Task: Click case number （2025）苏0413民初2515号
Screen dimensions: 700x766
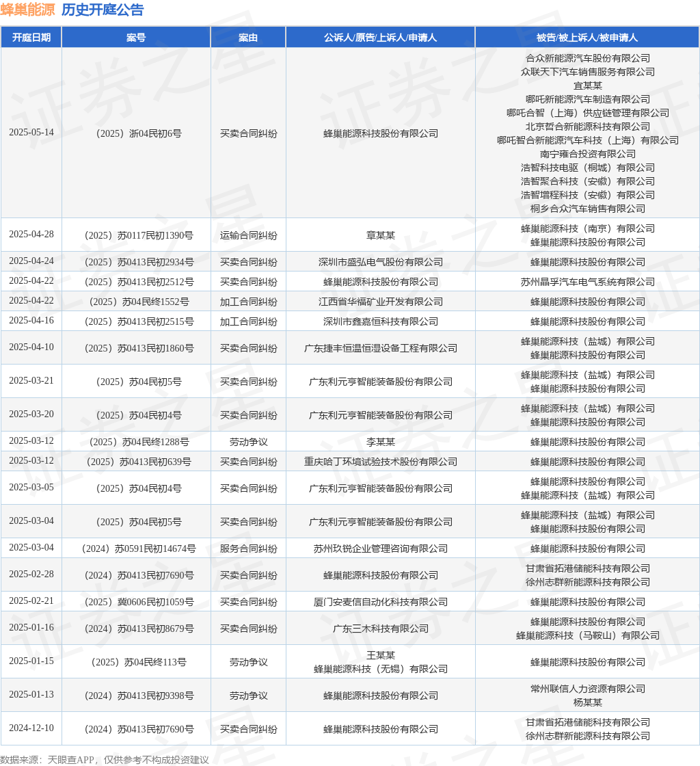Action: (x=137, y=321)
